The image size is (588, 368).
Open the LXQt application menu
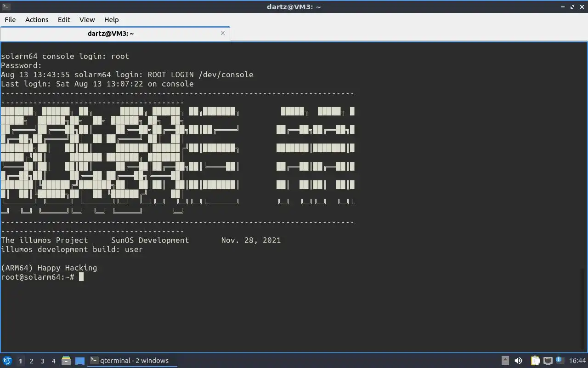click(x=7, y=361)
